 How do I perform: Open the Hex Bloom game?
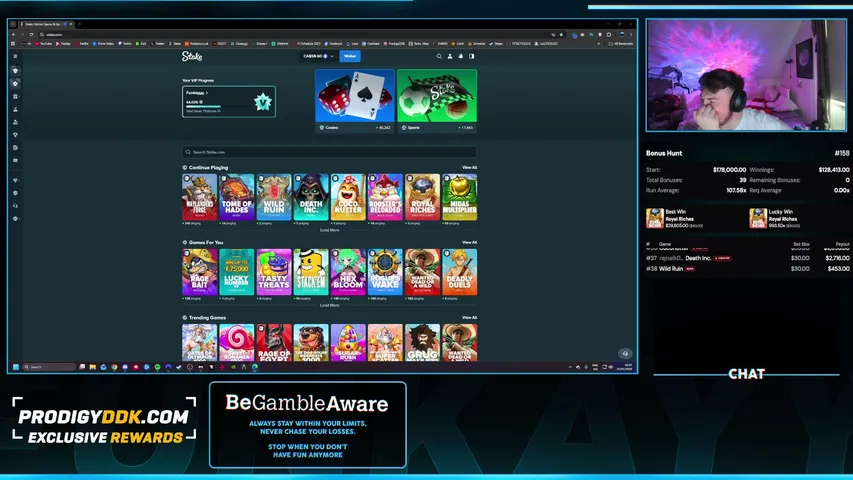pyautogui.click(x=348, y=272)
